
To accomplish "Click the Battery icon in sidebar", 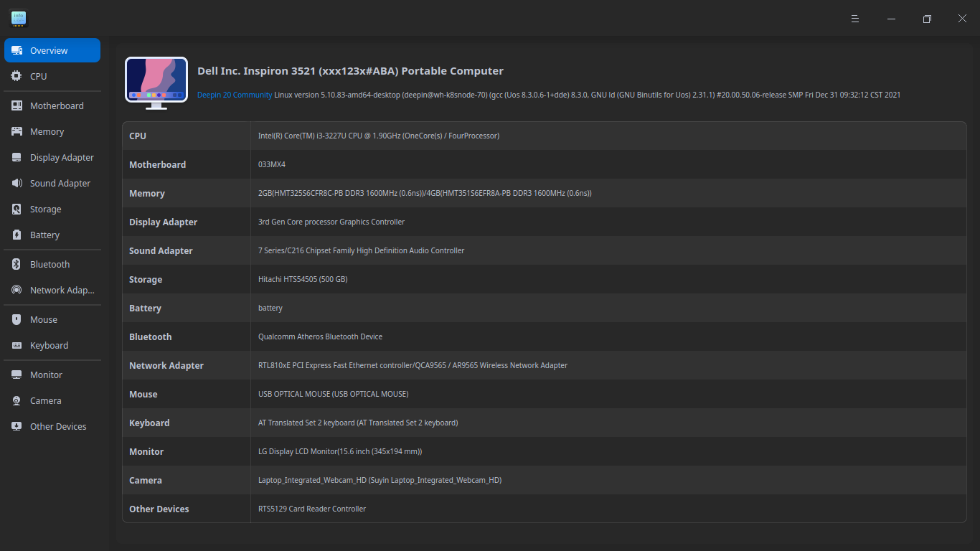I will (17, 235).
